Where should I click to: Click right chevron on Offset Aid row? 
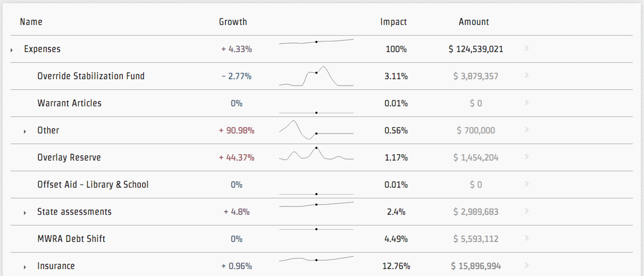pos(526,184)
